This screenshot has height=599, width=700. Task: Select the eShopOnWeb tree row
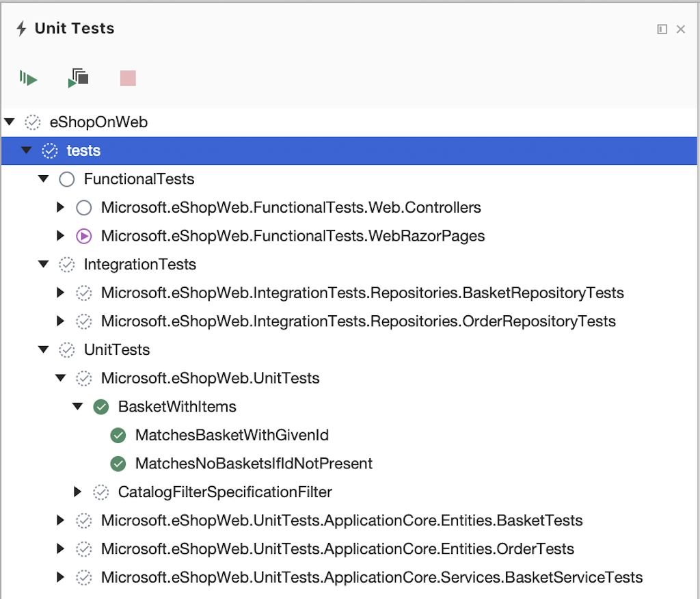point(349,122)
